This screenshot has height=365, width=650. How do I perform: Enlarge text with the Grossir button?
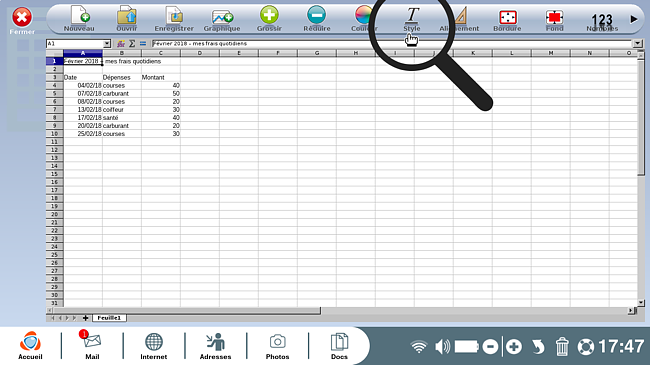[x=269, y=19]
